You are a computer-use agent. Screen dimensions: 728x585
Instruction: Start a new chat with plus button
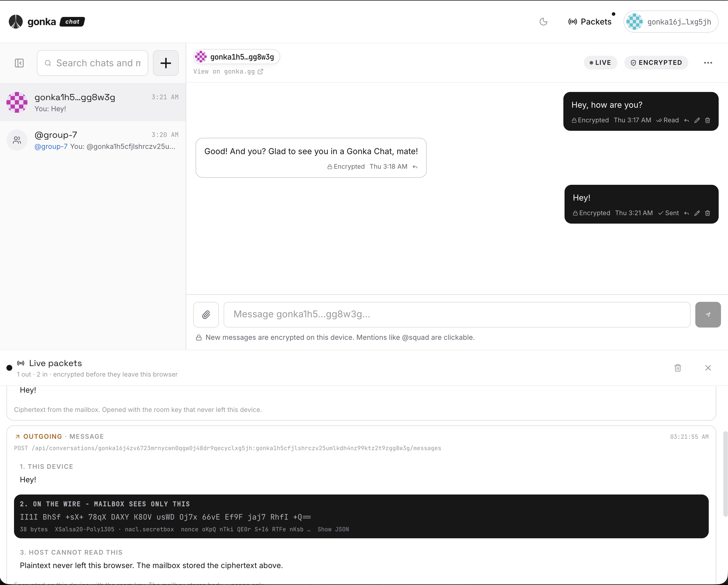coord(166,63)
